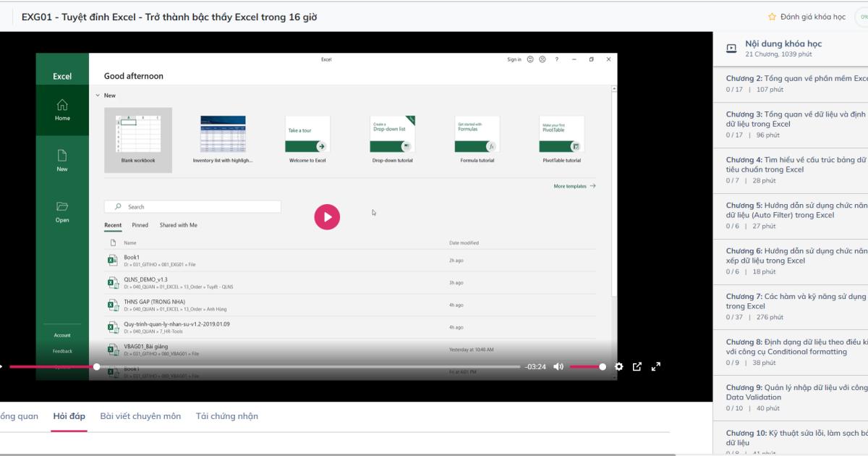
Task: Open the Formula tutorial template
Action: [x=477, y=140]
